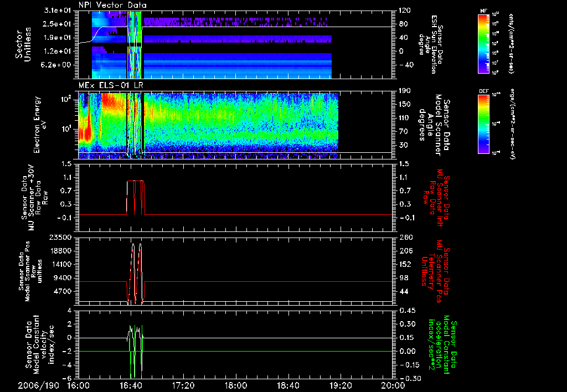Click the 'MEx ELS-01 LR' panel title
Viewport: 567px width, 392px height.
tap(111, 86)
